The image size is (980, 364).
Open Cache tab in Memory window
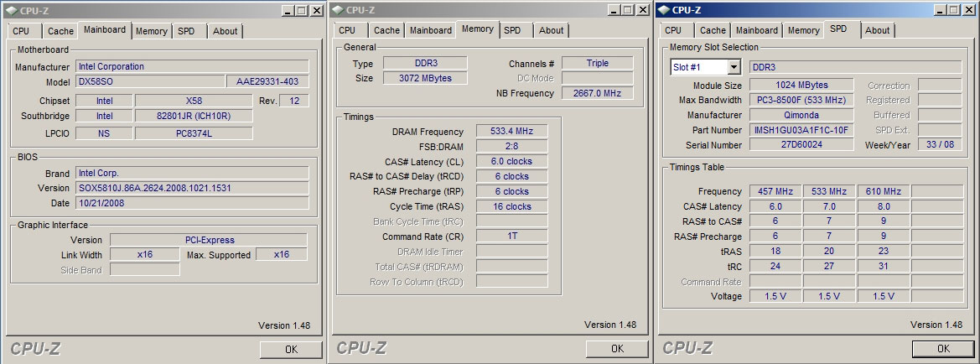click(x=386, y=30)
